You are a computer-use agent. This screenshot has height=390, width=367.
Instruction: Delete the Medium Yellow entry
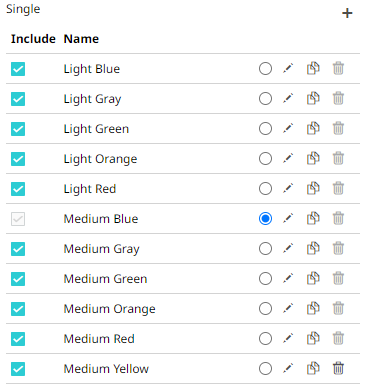coord(338,369)
